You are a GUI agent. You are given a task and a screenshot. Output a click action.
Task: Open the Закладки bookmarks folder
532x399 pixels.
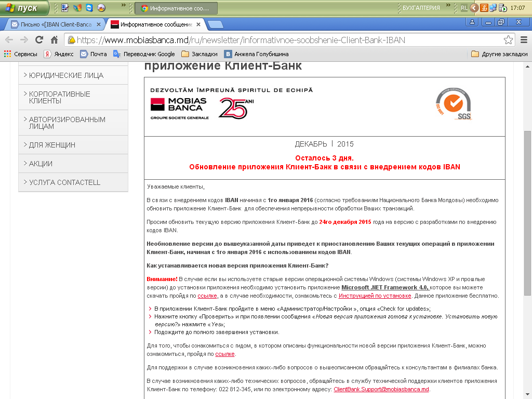(199, 54)
